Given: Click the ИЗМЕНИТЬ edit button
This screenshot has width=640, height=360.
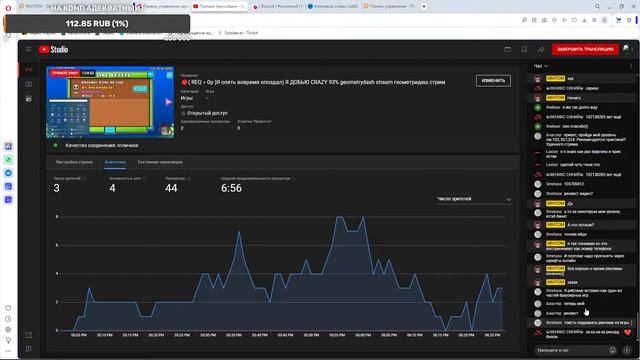Looking at the screenshot, I should click(493, 81).
